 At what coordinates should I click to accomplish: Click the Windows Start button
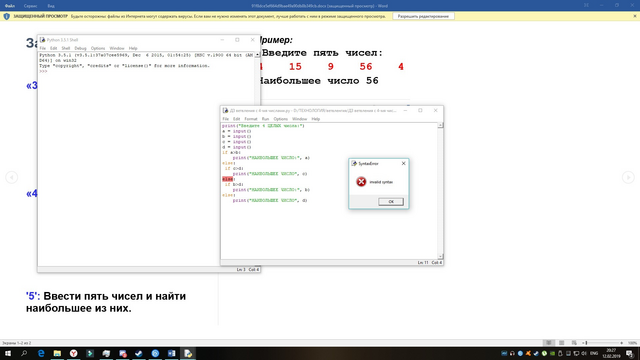pos(8,353)
